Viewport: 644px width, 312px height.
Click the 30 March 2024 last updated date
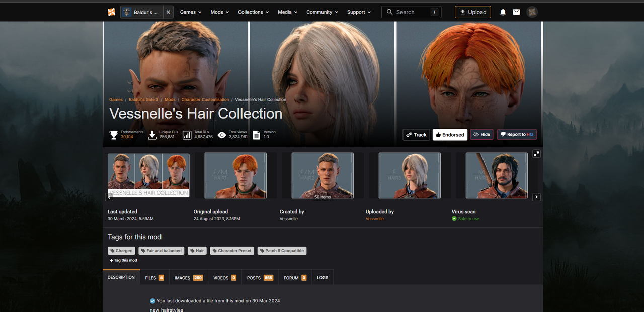pyautogui.click(x=131, y=219)
